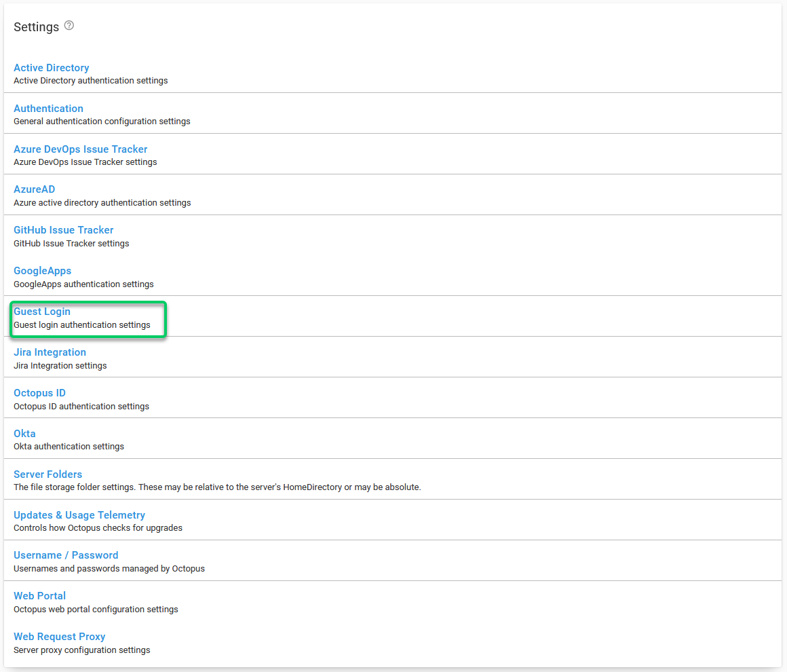
Task: Click 'Jira Integration settings' description
Action: 60,366
